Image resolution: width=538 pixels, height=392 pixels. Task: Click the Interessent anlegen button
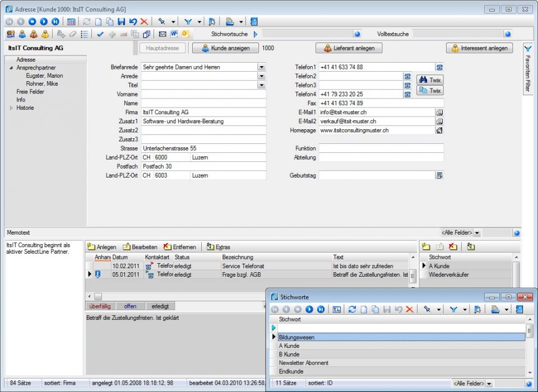coord(479,48)
